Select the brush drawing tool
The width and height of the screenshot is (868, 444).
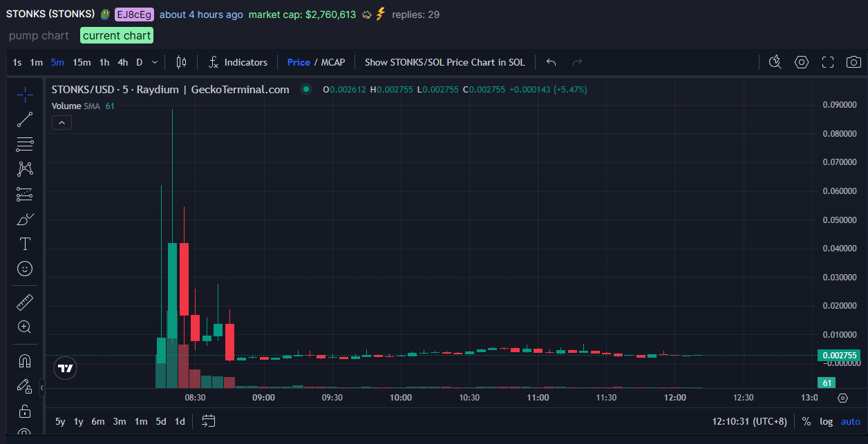(x=25, y=219)
